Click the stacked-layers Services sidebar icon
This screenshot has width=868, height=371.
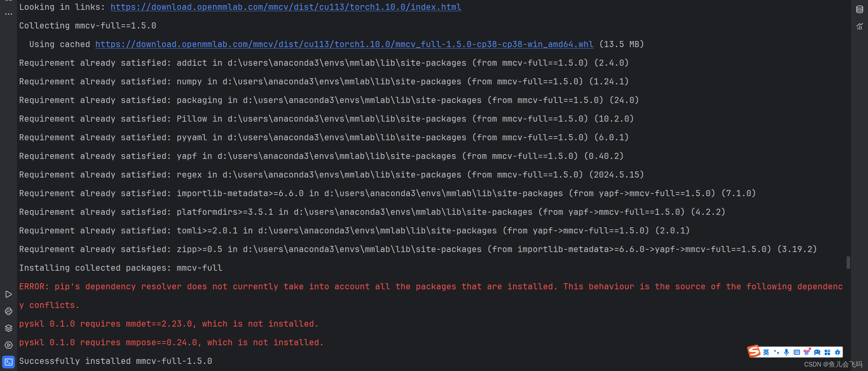click(9, 328)
